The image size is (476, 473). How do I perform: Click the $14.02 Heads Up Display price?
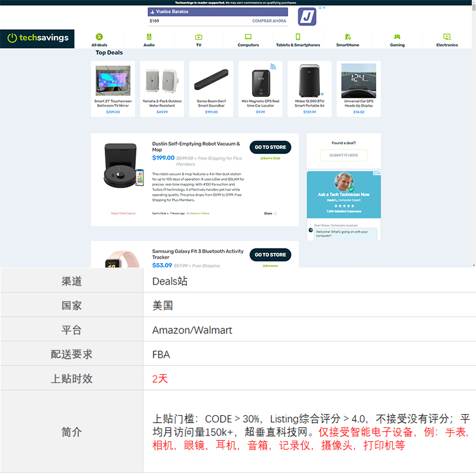359,112
